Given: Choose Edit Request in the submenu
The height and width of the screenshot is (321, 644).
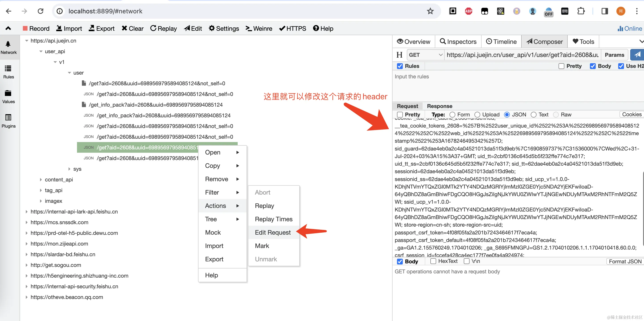Looking at the screenshot, I should point(273,232).
